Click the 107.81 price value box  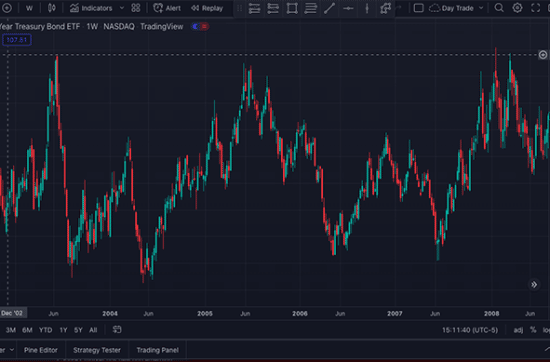17,40
